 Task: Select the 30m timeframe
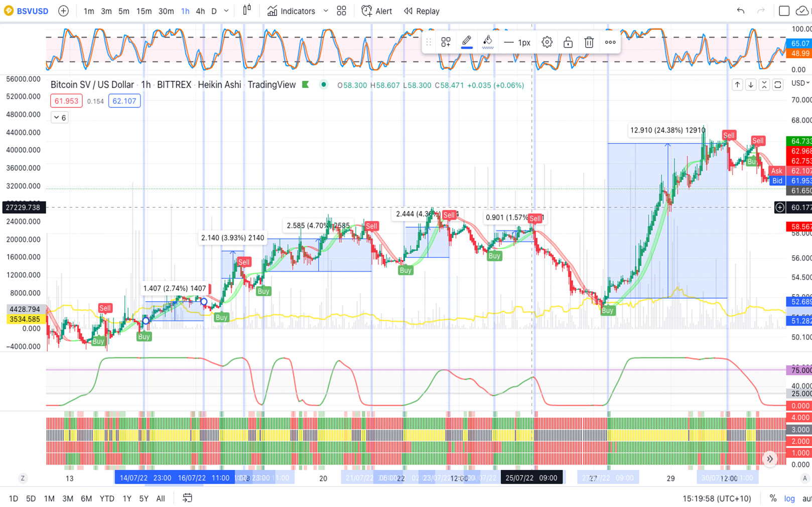coord(166,11)
